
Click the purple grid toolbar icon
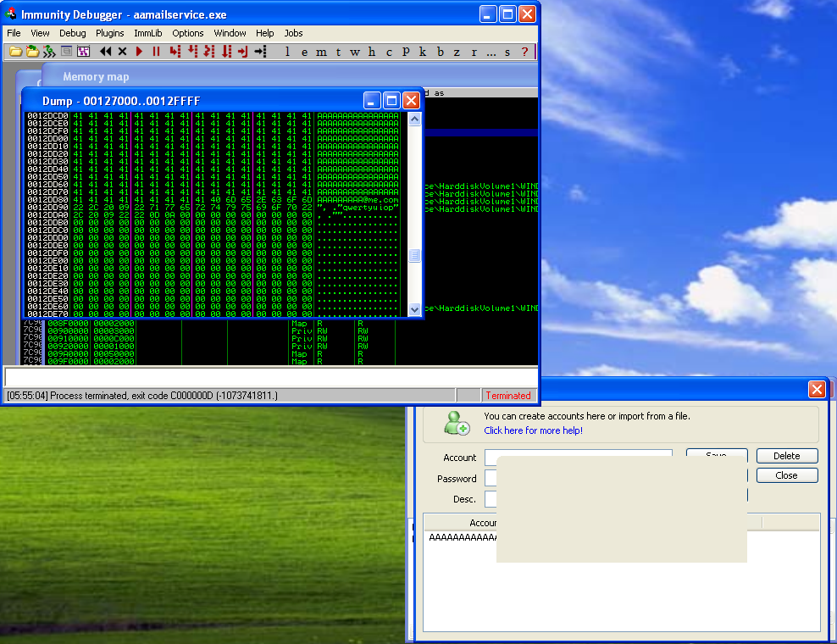pyautogui.click(x=83, y=52)
